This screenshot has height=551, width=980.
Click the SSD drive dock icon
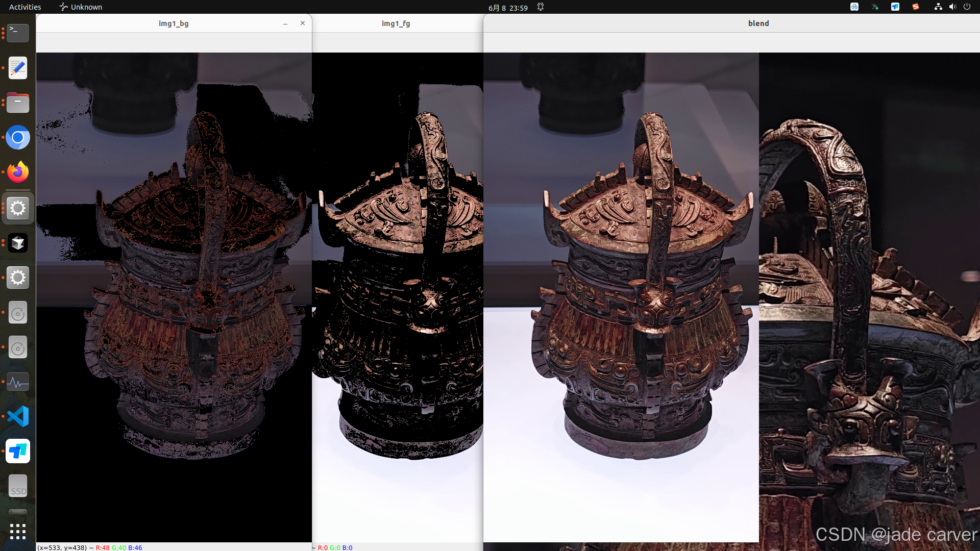[18, 486]
